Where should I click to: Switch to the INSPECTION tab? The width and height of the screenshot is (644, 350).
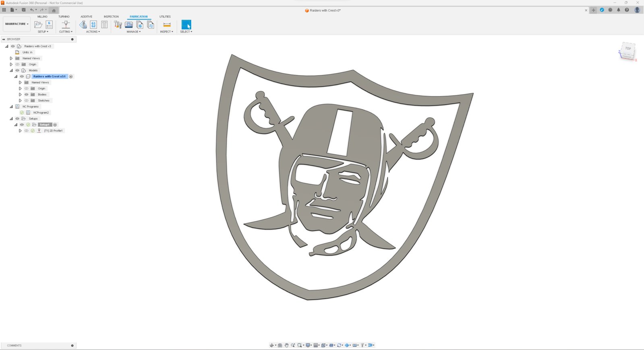(x=111, y=16)
